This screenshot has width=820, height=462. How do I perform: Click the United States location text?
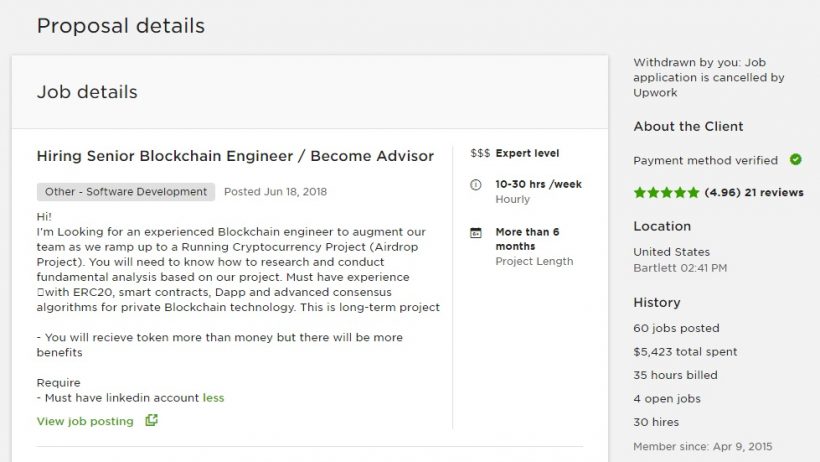tap(671, 252)
